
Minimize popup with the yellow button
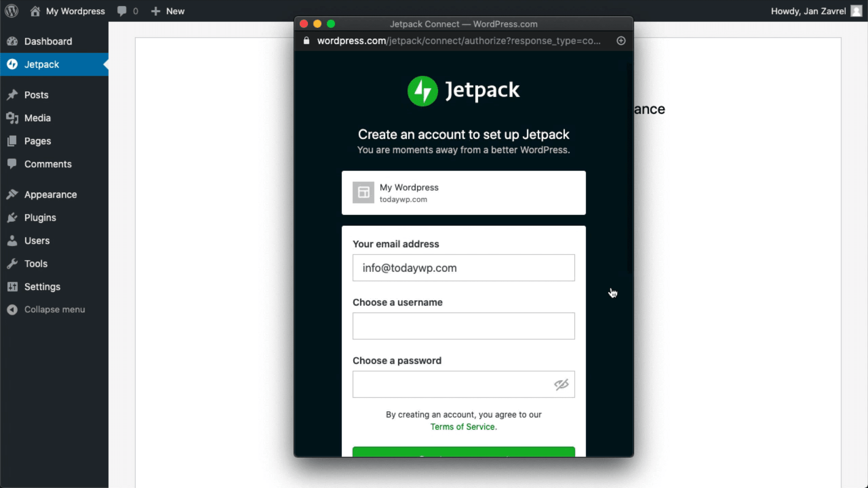click(317, 24)
